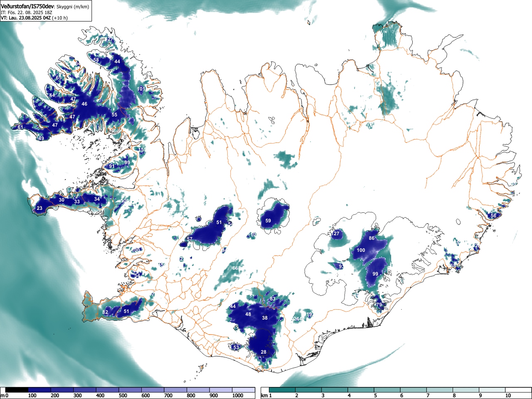Viewport: 532px width, 399px height.
Task: Click visibility value 58 in Westfjords
Action: (96, 60)
